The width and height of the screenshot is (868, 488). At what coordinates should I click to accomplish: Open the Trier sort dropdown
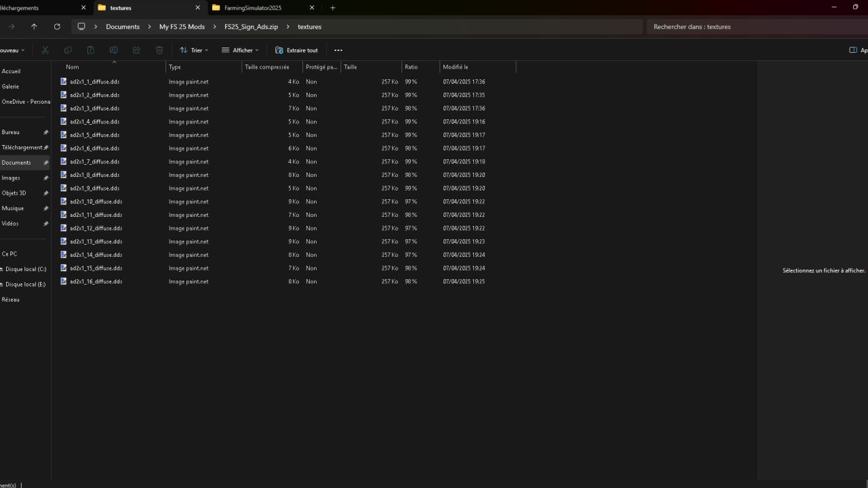194,50
